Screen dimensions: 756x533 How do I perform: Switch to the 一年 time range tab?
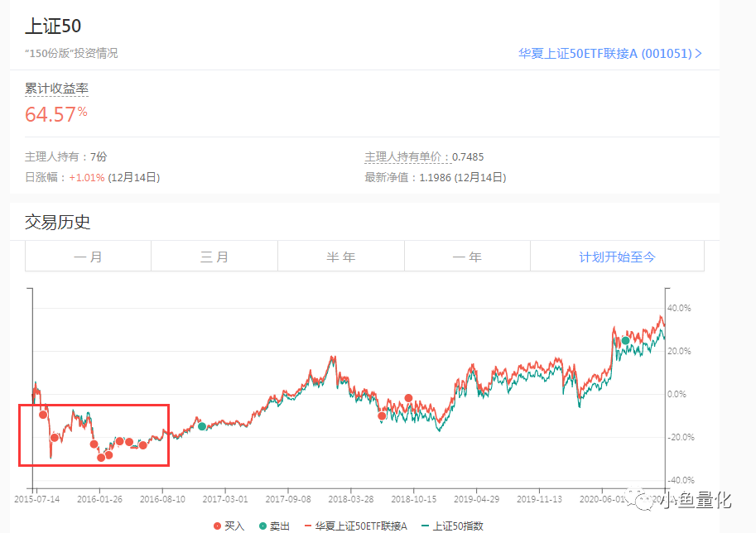point(467,257)
